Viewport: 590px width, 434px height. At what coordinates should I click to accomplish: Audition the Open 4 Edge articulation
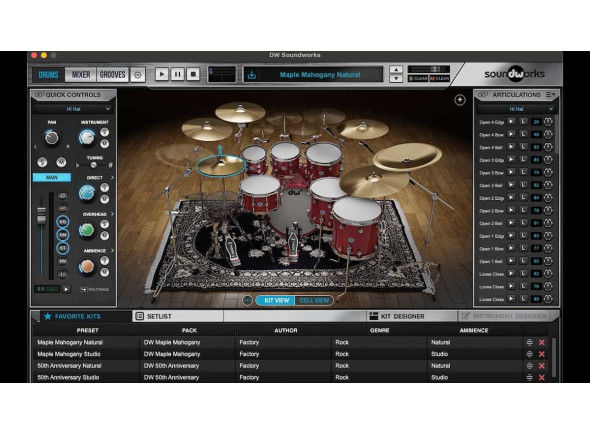coord(511,122)
